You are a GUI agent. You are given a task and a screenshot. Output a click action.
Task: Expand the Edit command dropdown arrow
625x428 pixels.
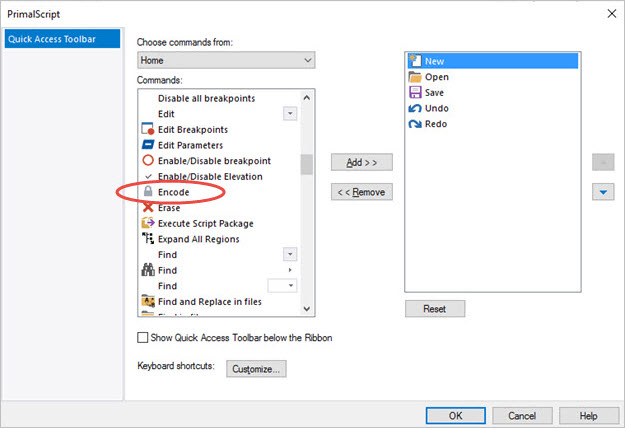[290, 114]
